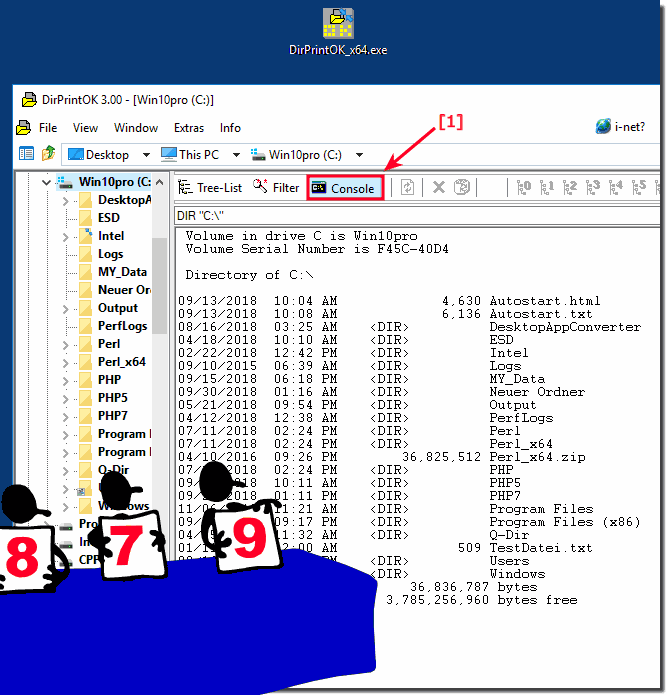667x695 pixels.
Task: Open the View menu
Action: point(85,128)
